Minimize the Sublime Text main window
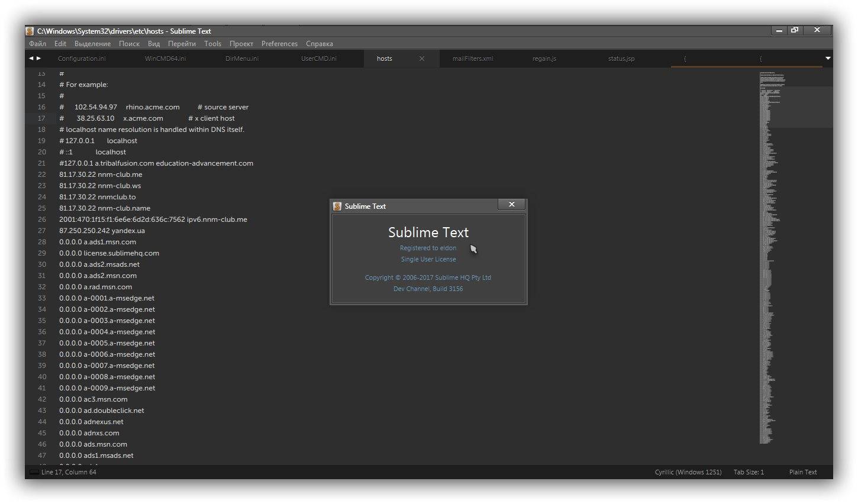This screenshot has height=504, width=858. pos(779,30)
